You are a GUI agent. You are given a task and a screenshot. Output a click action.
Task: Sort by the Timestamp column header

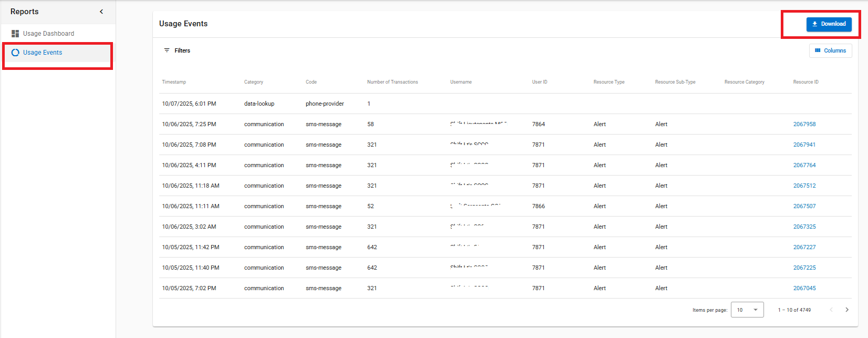(174, 82)
